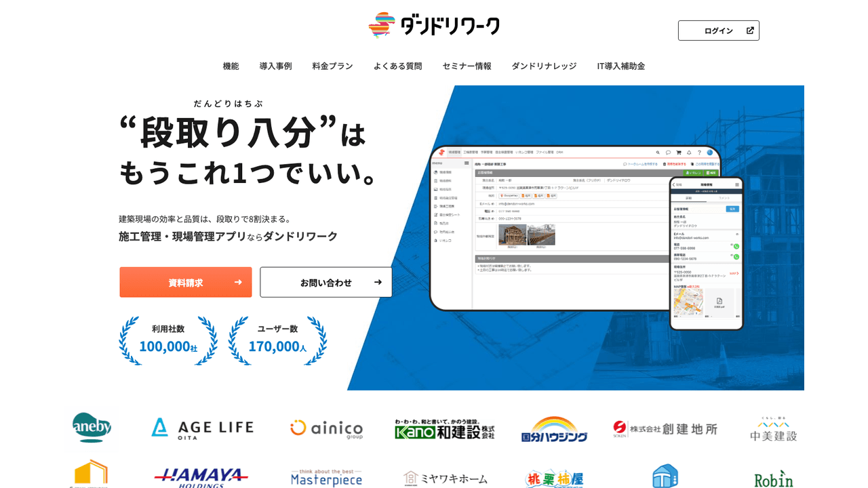This screenshot has height=488, width=868.
Task: Click the tablet app screenshot in hero
Action: pyautogui.click(x=549, y=228)
